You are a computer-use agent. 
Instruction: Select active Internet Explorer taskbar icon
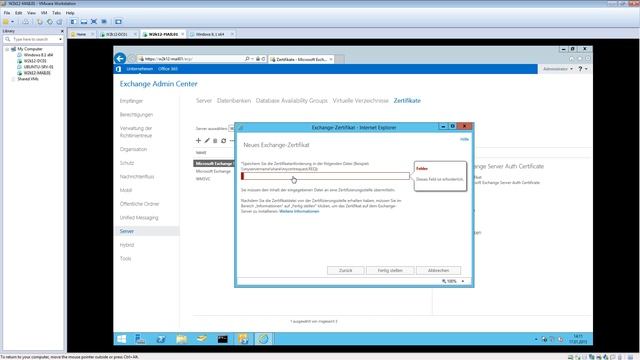click(264, 338)
